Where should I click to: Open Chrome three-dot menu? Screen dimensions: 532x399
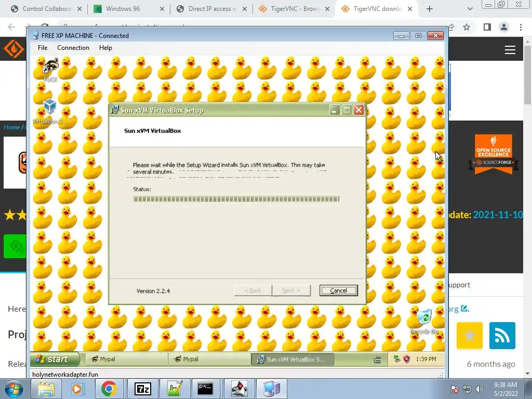[x=521, y=27]
